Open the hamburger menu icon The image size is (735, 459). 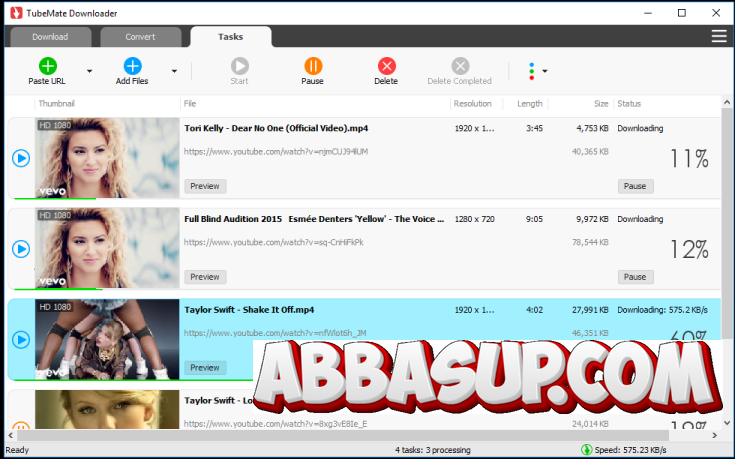(x=719, y=36)
